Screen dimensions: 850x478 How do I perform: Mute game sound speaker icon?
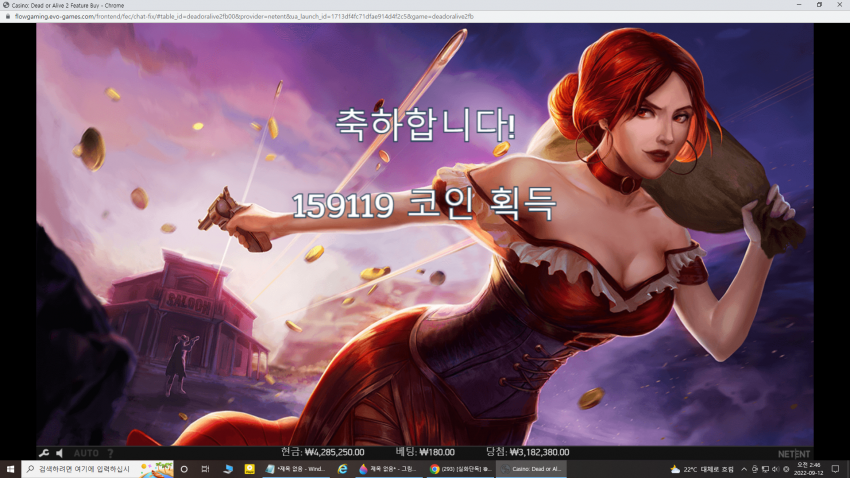[60, 453]
